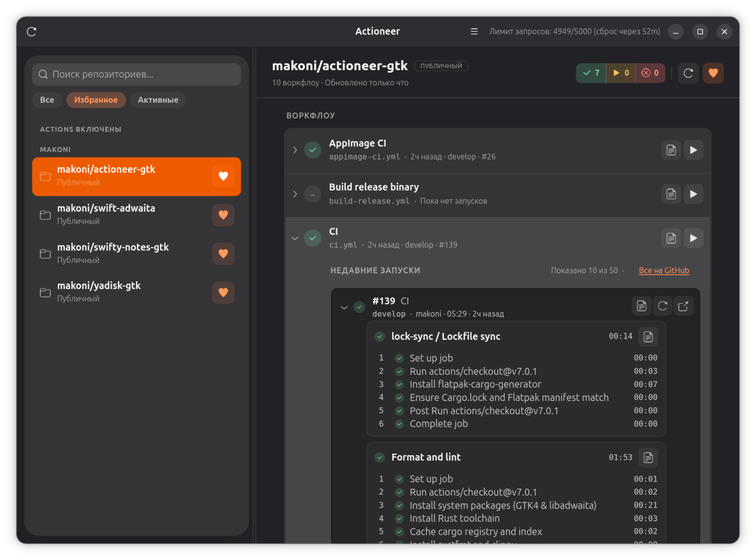Minimize the Actioneer window
This screenshot has height=560, width=756.
676,32
